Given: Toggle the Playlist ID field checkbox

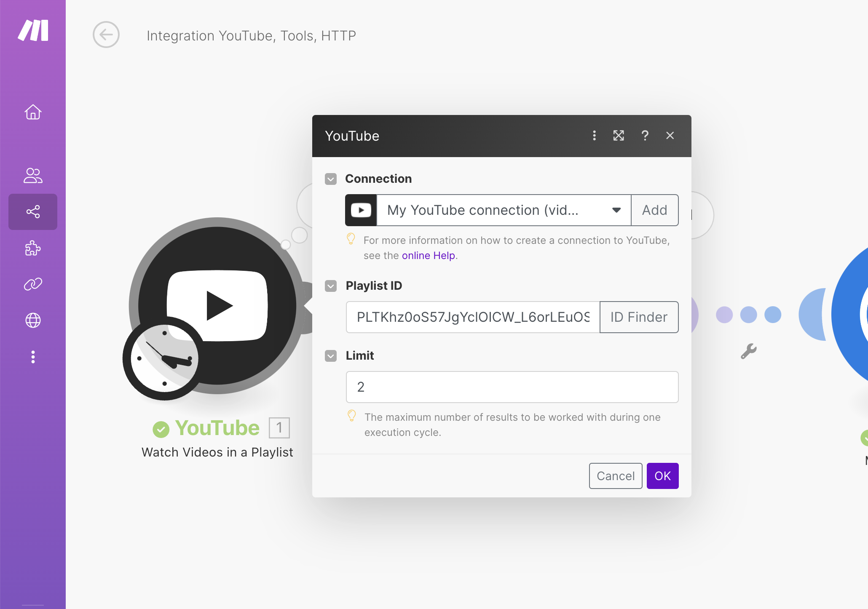Looking at the screenshot, I should click(331, 286).
